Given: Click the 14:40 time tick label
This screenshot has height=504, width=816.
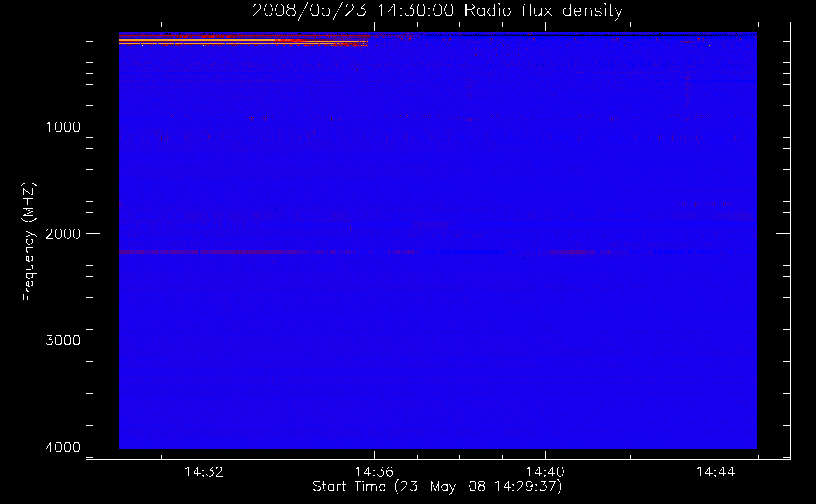Looking at the screenshot, I should click(x=545, y=472).
